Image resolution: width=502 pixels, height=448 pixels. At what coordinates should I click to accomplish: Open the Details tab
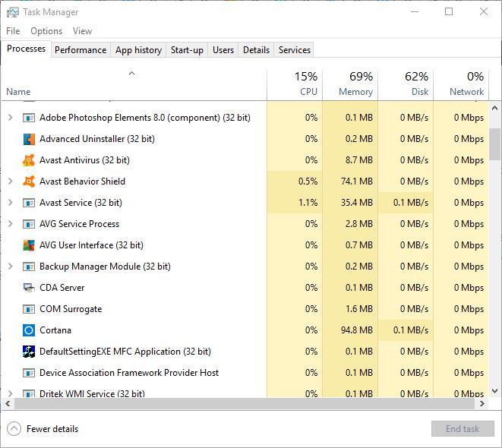pos(256,50)
